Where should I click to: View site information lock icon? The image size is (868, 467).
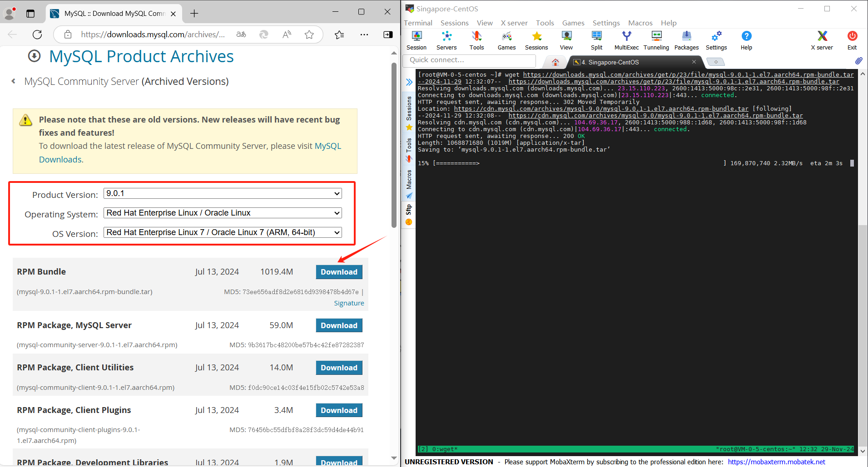click(x=68, y=34)
